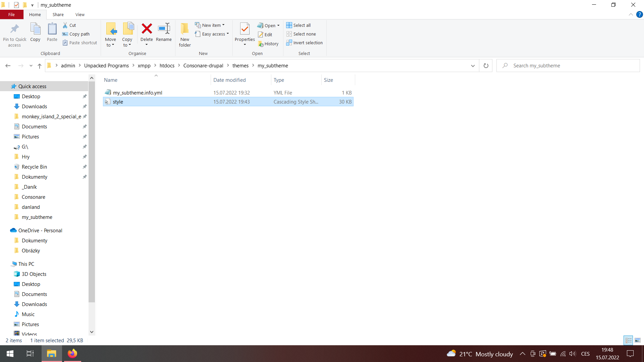Click Select none in ribbon
The height and width of the screenshot is (362, 644).
coord(301,34)
